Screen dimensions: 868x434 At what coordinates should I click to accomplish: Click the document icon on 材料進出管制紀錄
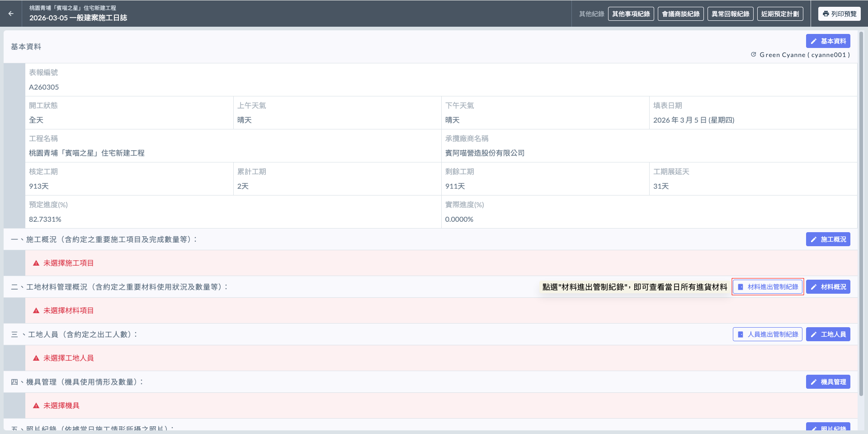click(741, 287)
